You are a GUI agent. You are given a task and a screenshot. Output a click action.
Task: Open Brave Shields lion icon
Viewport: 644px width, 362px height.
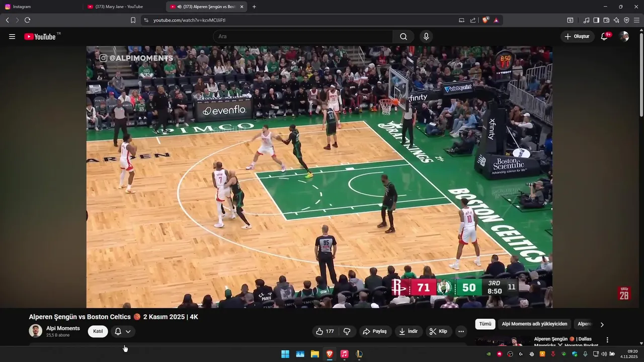[485, 20]
